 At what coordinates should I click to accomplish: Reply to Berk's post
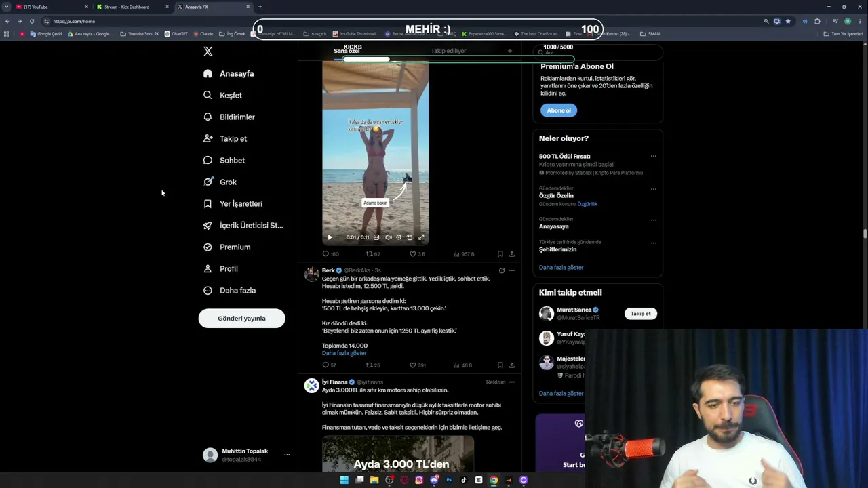click(x=329, y=365)
